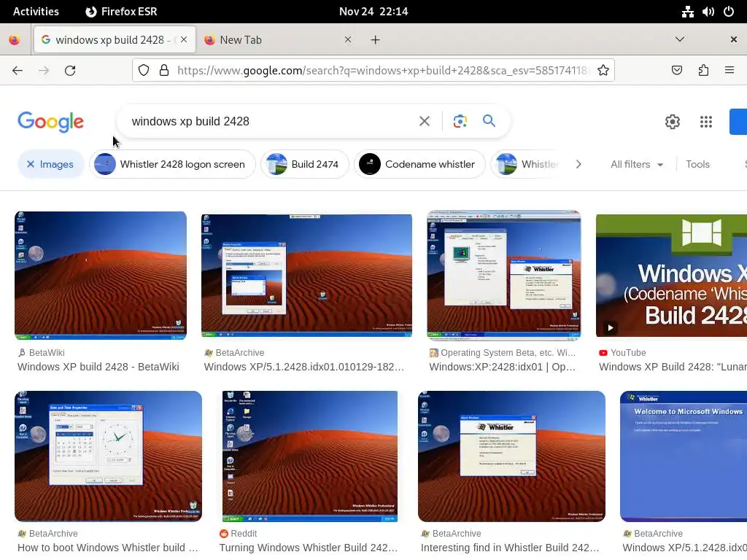Open the Firefox hamburger menu
The width and height of the screenshot is (747, 560).
pyautogui.click(x=729, y=71)
